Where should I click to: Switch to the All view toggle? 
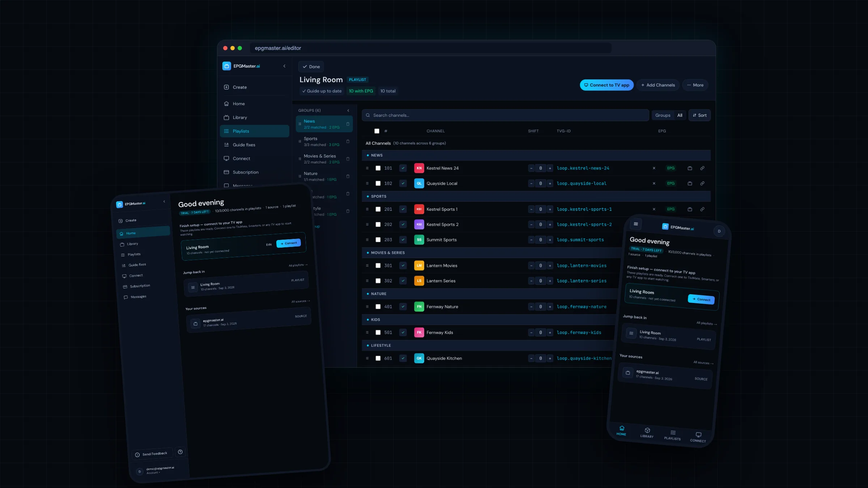(x=680, y=115)
